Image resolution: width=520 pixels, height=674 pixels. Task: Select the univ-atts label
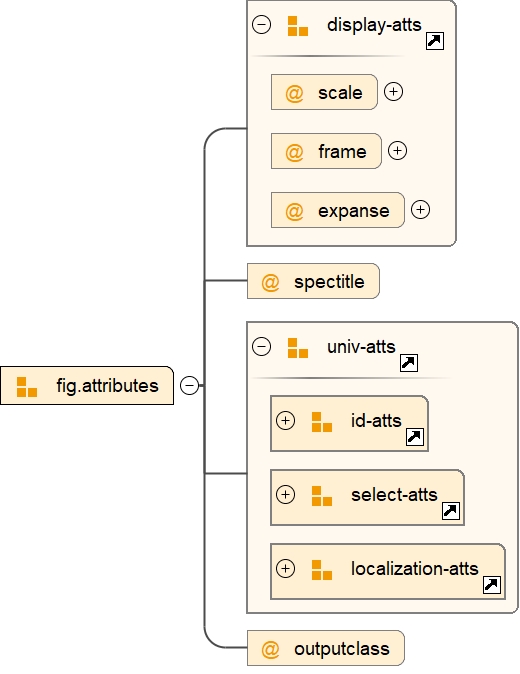[361, 346]
